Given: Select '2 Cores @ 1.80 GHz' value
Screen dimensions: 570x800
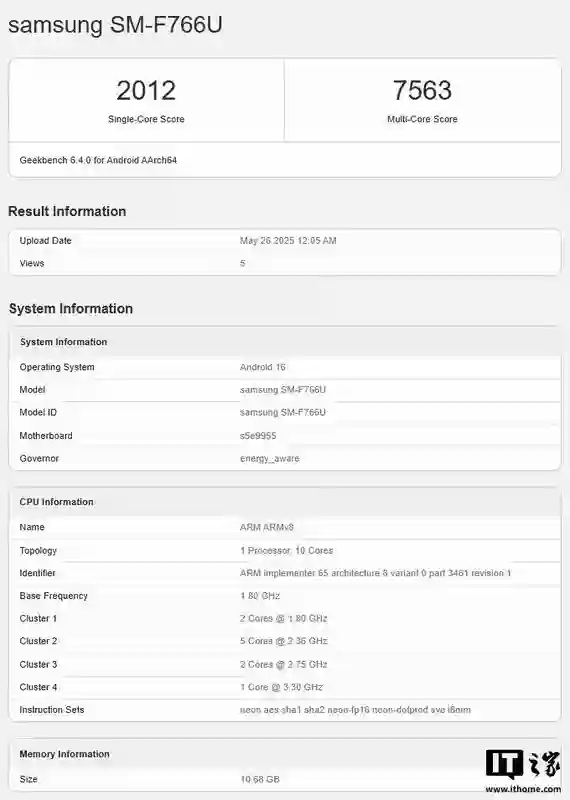Looking at the screenshot, I should click(283, 618).
